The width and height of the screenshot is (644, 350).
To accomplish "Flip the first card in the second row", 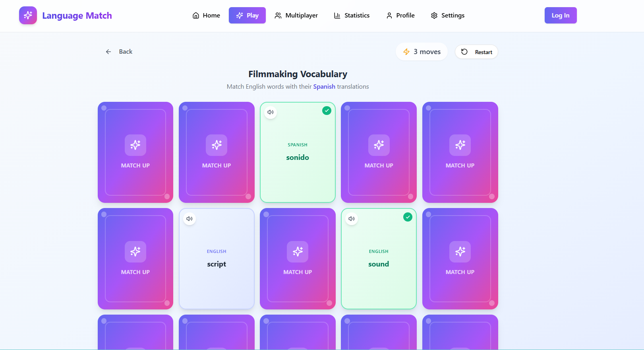I will (135, 259).
